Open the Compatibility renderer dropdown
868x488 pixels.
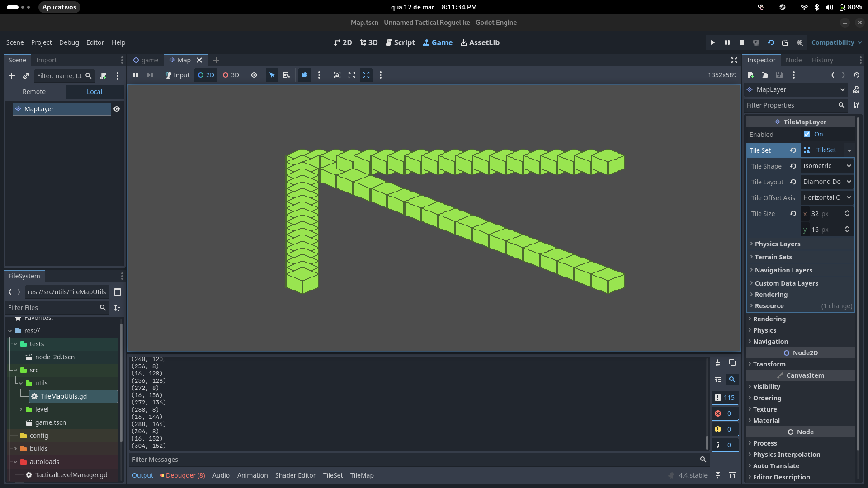[836, 42]
